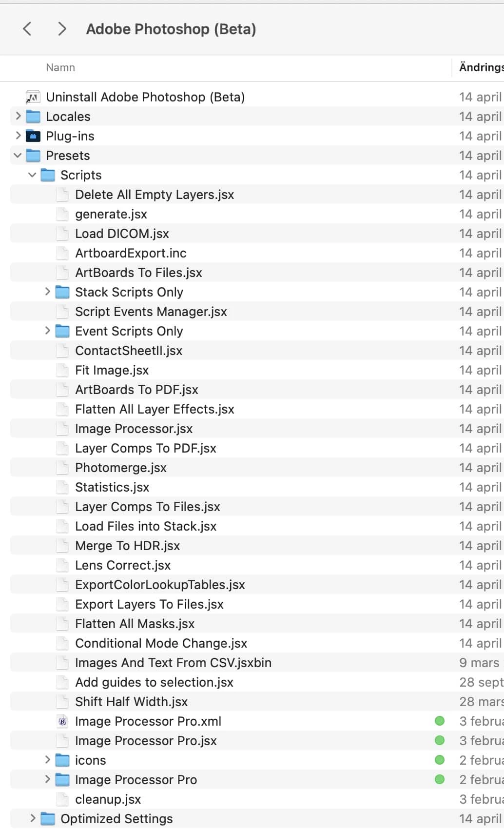The height and width of the screenshot is (830, 504).
Task: Expand the Event Scripts Only folder
Action: (47, 331)
